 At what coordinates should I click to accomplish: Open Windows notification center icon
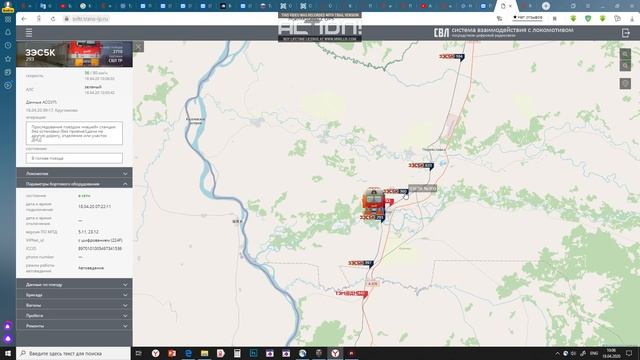point(629,353)
